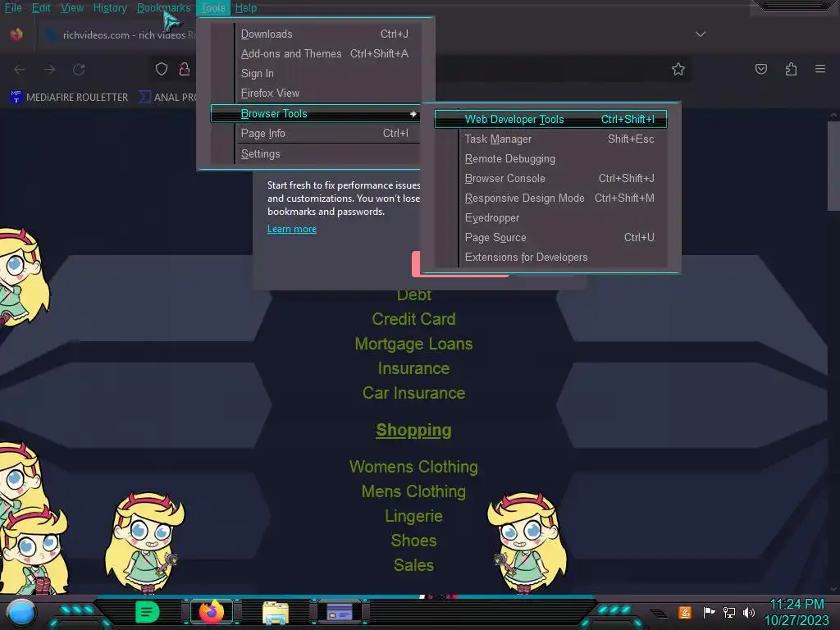Go back with the back arrow
This screenshot has height=630, width=840.
(20, 70)
